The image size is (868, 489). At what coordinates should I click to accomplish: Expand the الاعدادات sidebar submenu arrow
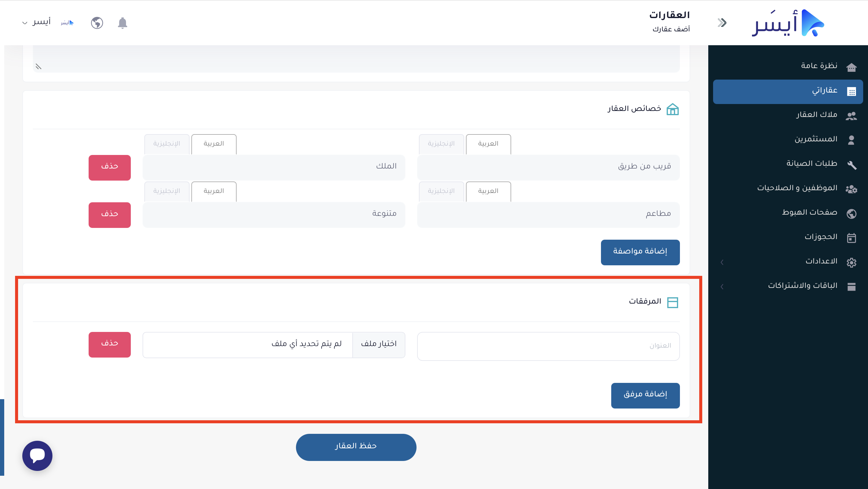coord(722,262)
